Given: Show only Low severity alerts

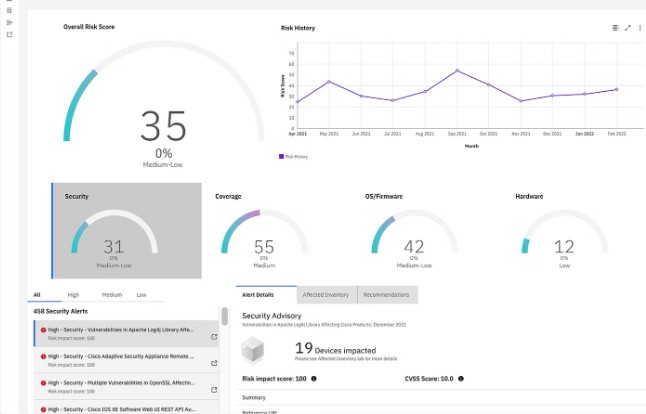Looking at the screenshot, I should [141, 295].
